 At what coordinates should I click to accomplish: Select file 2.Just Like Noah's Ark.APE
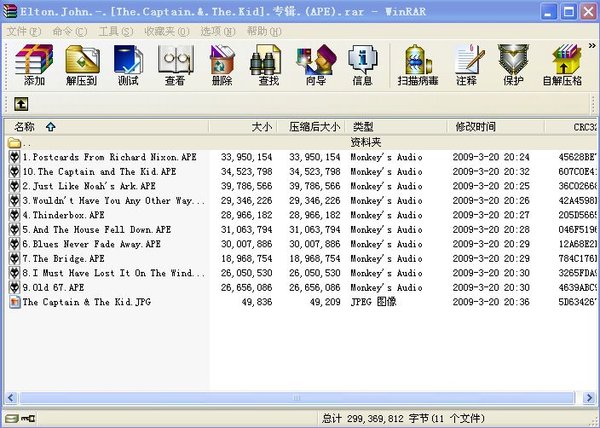pos(89,186)
